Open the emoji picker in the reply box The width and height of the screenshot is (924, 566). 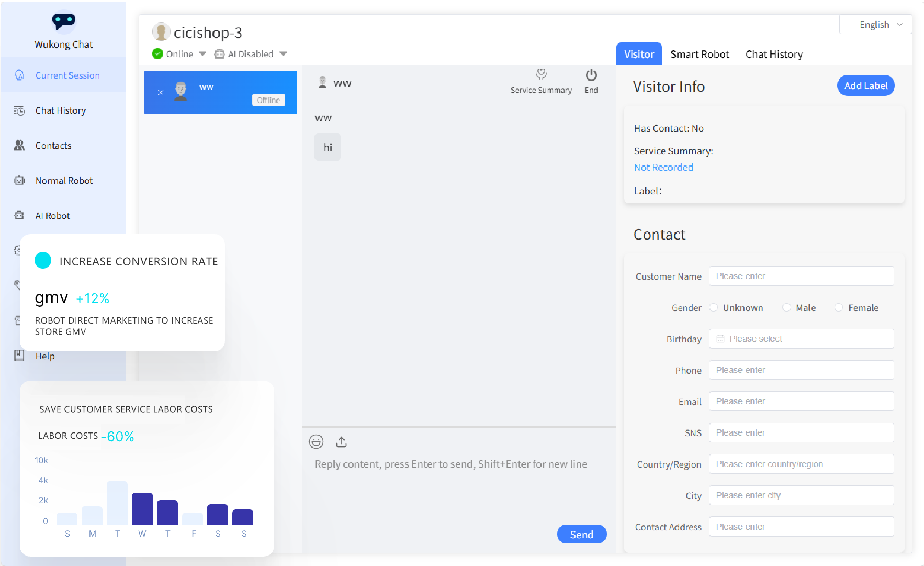point(317,441)
